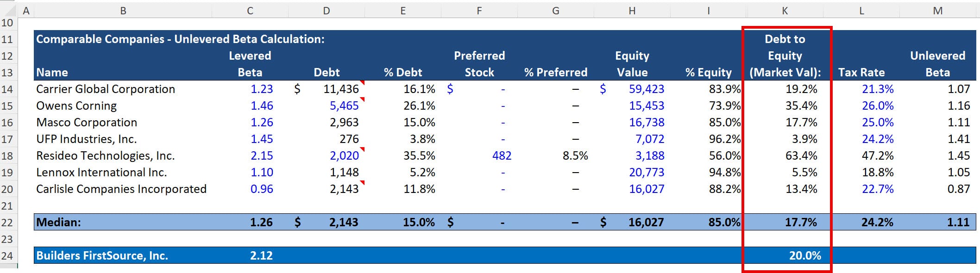This screenshot has height=273, width=980.
Task: Click the Tax Rate column heading
Action: [x=861, y=72]
